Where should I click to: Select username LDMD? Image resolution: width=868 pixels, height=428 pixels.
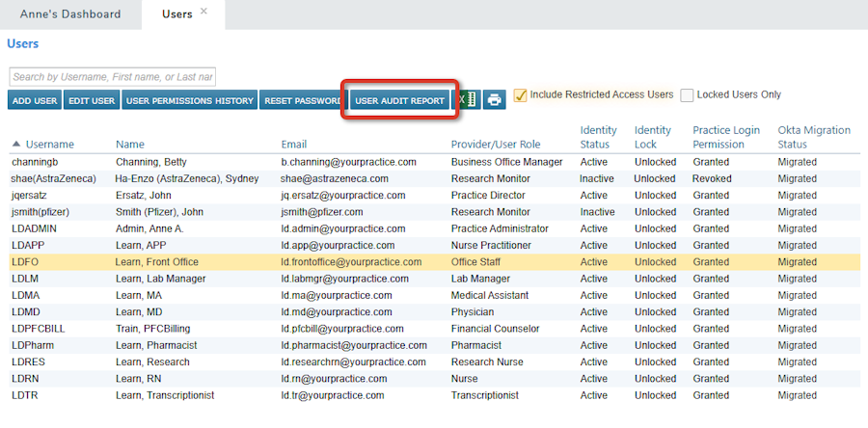pyautogui.click(x=25, y=312)
